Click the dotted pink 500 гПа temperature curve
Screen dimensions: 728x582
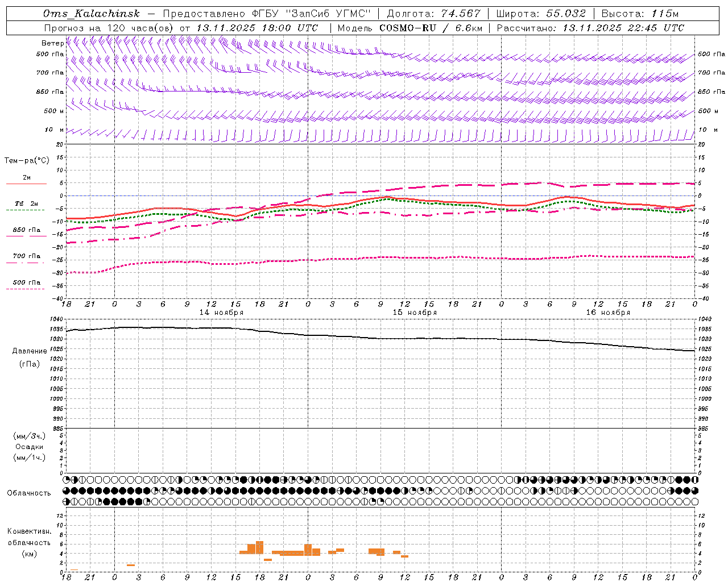pos(381,257)
